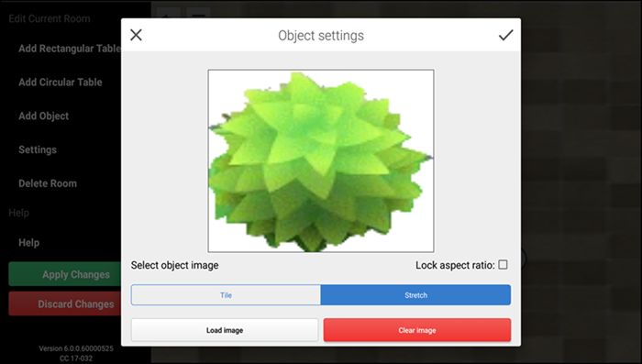Image resolution: width=642 pixels, height=364 pixels.
Task: Click the Select object image label
Action: tap(174, 265)
